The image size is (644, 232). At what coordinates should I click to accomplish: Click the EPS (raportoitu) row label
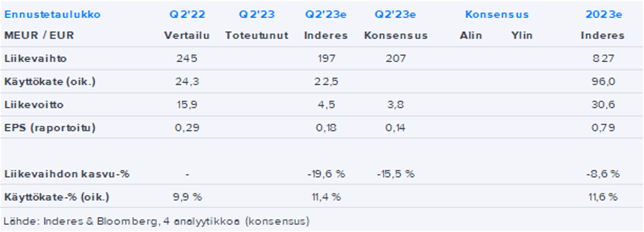50,128
